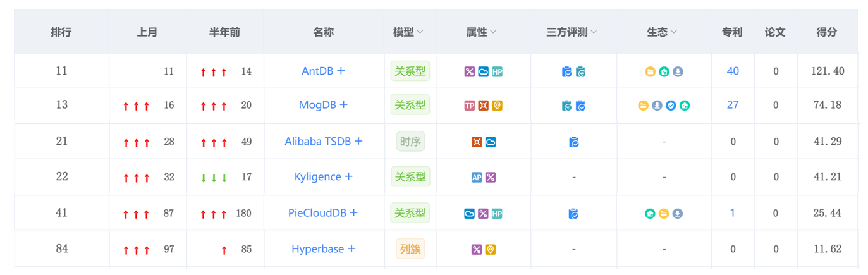This screenshot has width=868, height=275.
Task: Click AntDB's patent count 40
Action: (x=733, y=71)
